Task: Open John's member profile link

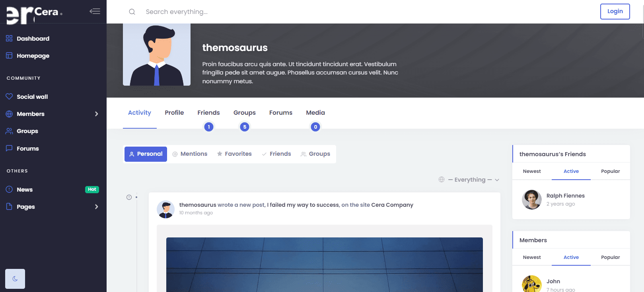Action: point(553,281)
